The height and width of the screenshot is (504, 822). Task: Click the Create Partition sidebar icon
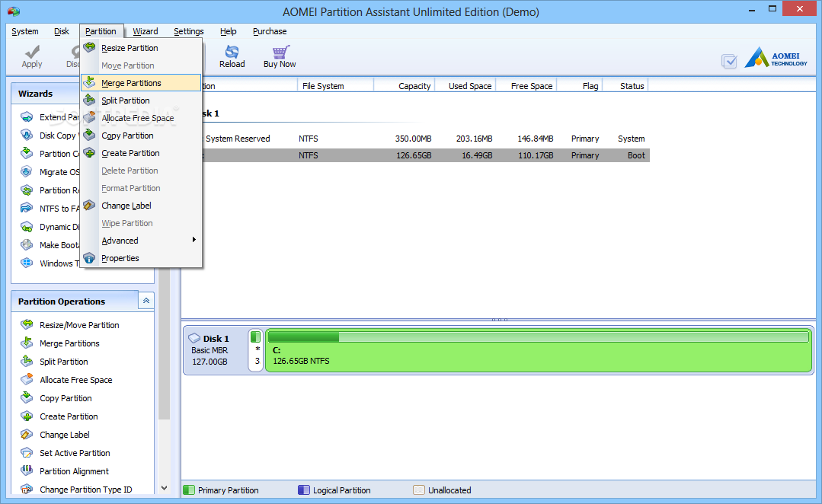(27, 416)
